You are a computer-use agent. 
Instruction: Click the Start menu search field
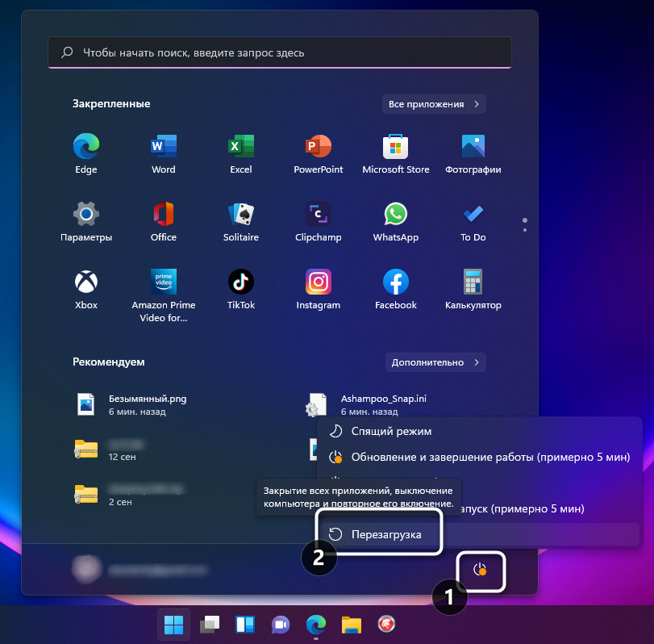click(x=279, y=52)
